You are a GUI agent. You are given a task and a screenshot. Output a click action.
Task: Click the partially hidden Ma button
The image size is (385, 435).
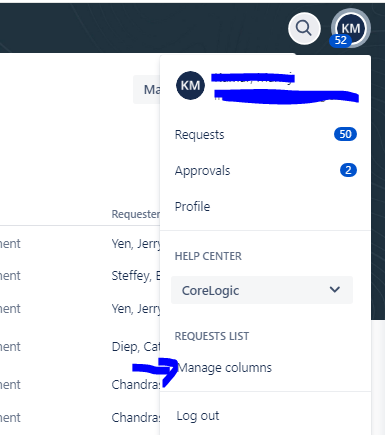coord(147,89)
